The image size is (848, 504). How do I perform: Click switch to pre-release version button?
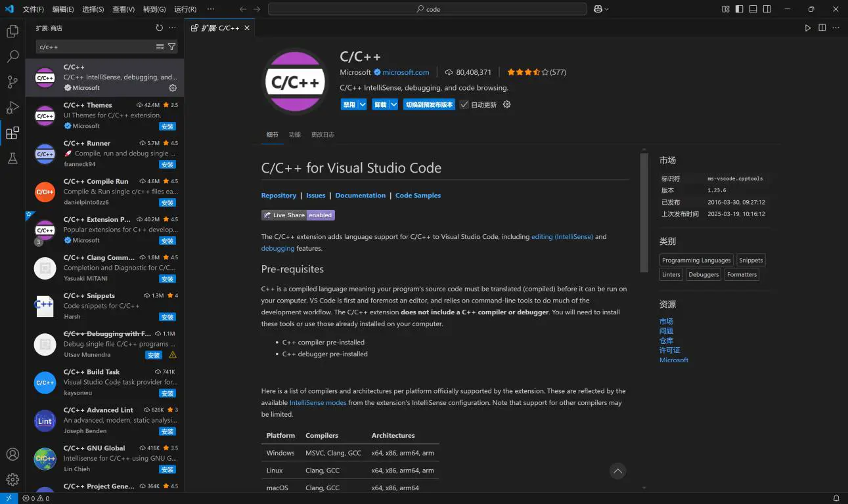[x=429, y=104]
